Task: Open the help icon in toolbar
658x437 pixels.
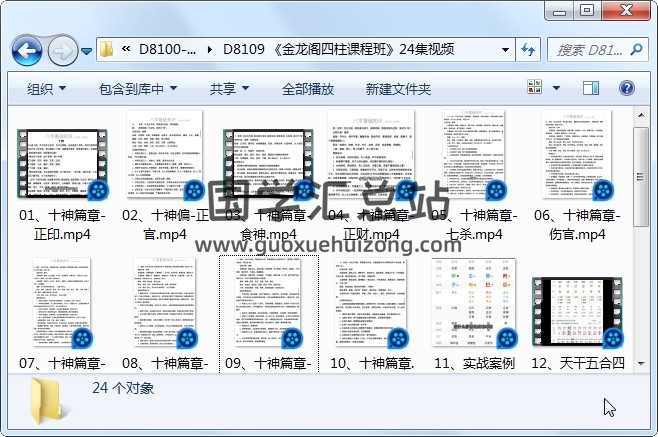Action: (x=627, y=89)
